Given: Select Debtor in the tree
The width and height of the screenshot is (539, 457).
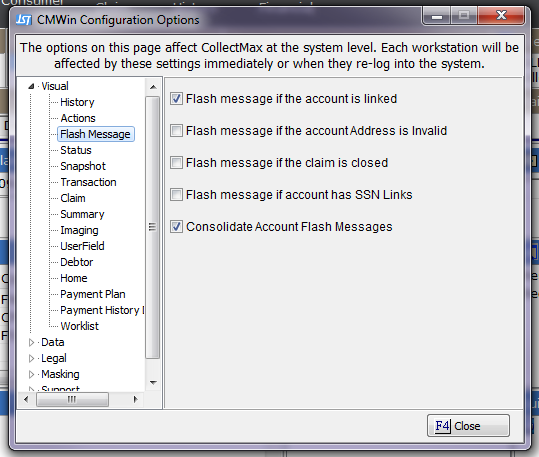Looking at the screenshot, I should pos(76,262).
